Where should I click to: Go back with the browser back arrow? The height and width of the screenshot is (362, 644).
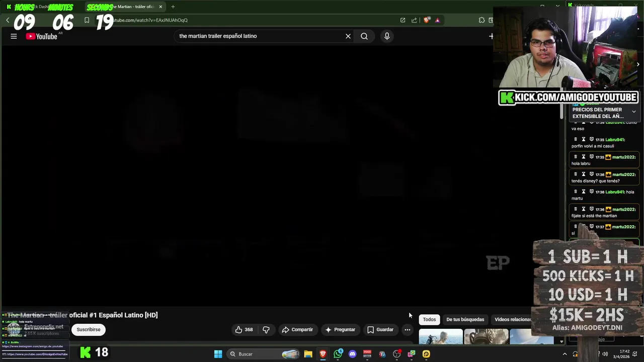[x=8, y=20]
